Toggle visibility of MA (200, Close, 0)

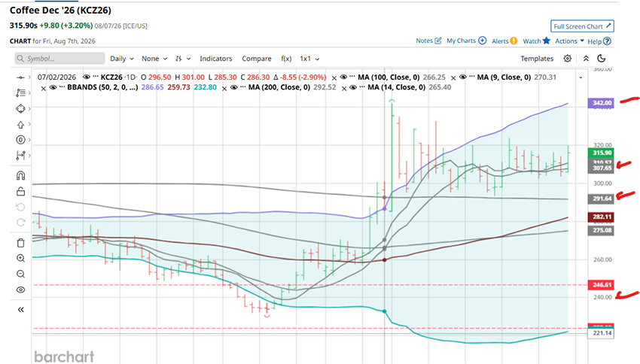[234, 87]
